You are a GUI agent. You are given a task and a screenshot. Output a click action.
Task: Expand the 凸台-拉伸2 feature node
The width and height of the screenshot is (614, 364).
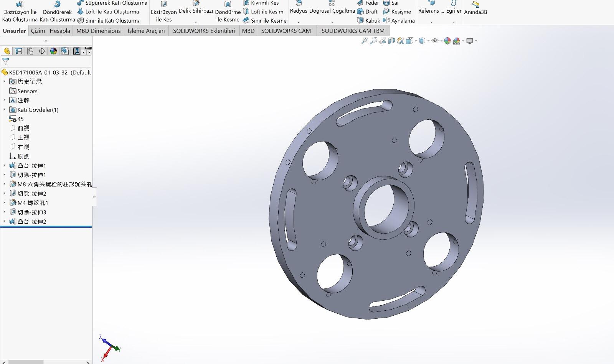[x=4, y=221]
